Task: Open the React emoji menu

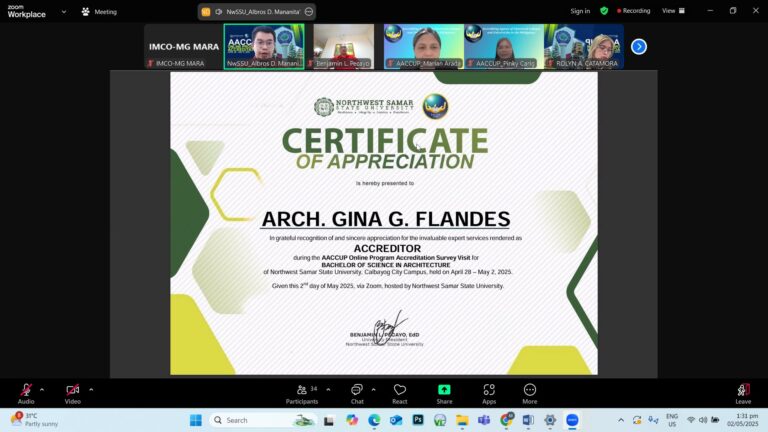Action: tap(400, 394)
